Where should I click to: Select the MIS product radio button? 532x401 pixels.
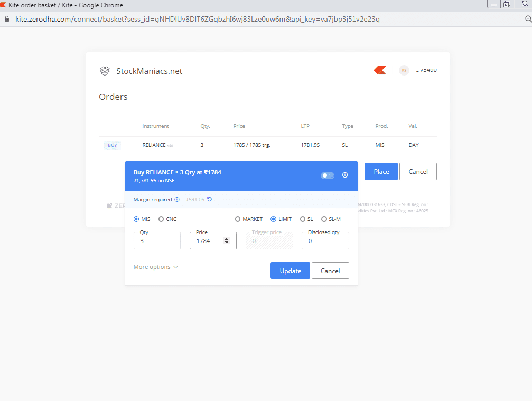click(136, 219)
